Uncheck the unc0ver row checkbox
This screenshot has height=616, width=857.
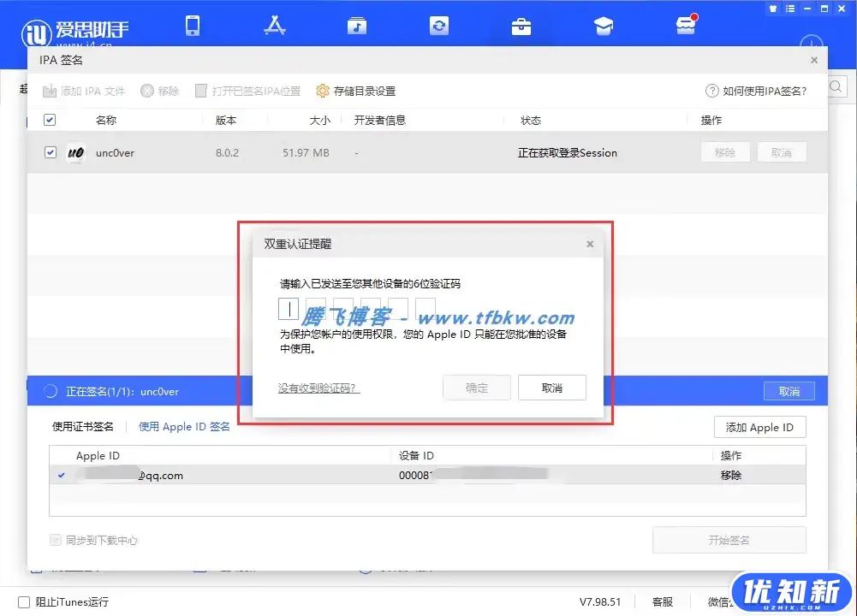pos(51,152)
